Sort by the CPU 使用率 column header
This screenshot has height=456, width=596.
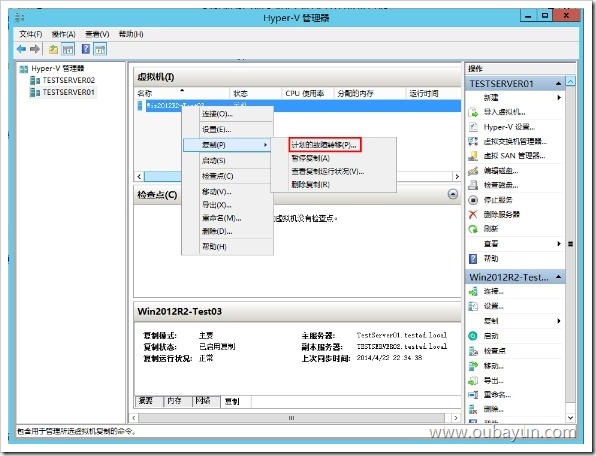(308, 93)
